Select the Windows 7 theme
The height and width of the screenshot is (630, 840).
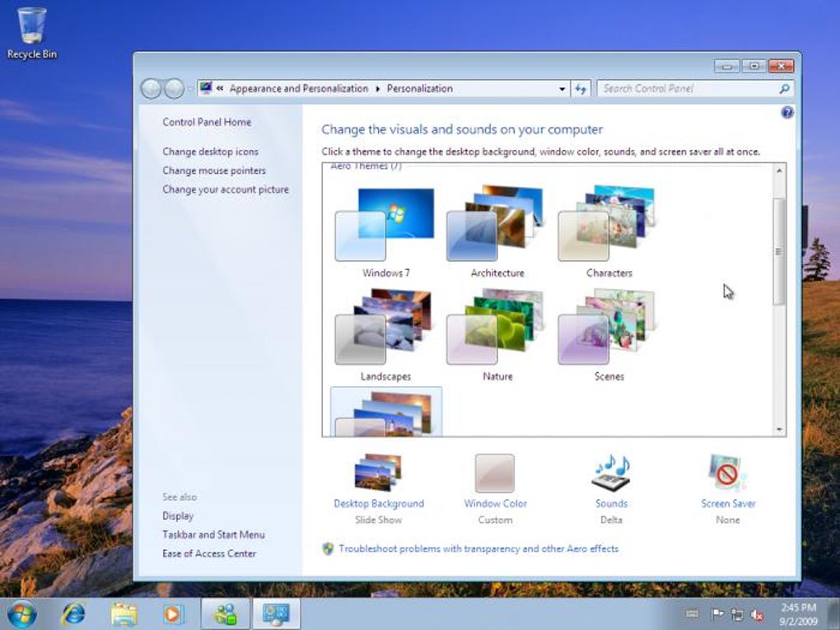(385, 232)
